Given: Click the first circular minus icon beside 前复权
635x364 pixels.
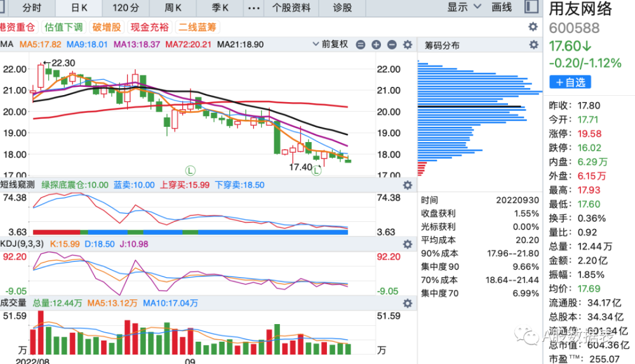Looking at the screenshot, I should (361, 44).
